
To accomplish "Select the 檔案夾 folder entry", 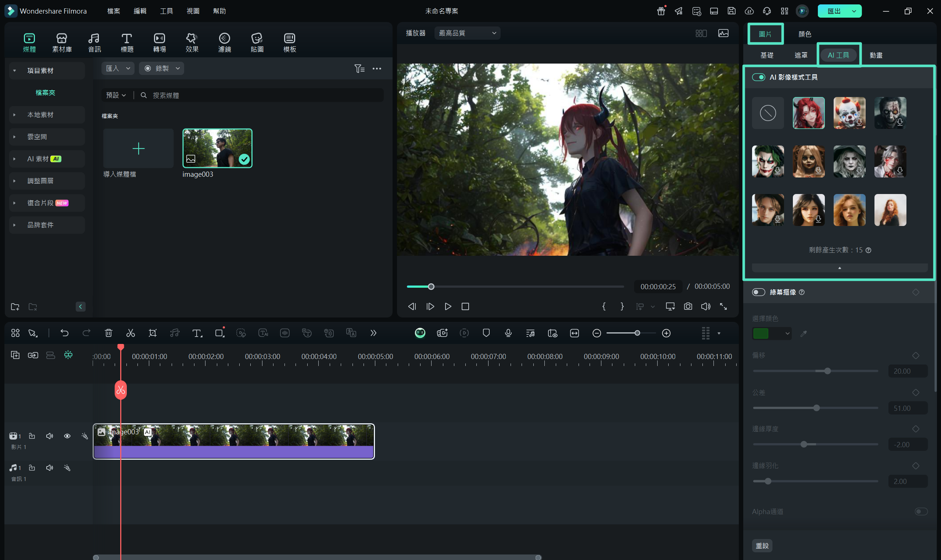I will pos(45,93).
